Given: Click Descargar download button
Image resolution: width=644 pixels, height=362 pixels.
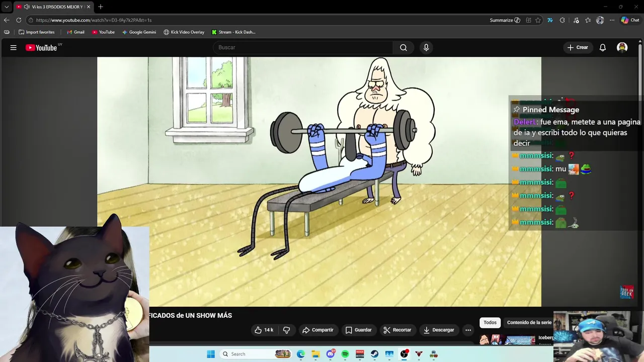Looking at the screenshot, I should [438, 330].
